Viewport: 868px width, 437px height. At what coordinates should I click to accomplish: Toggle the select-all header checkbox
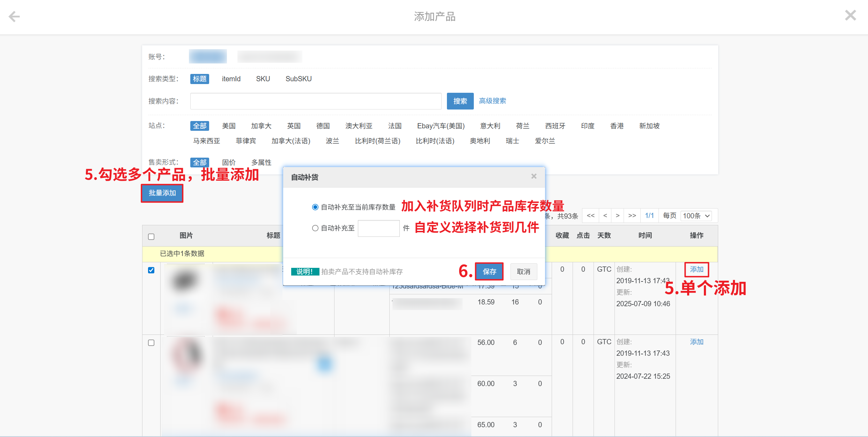pyautogui.click(x=151, y=237)
